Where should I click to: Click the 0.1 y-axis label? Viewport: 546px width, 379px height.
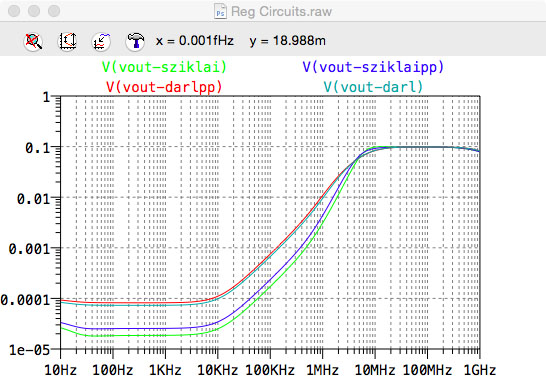38,148
